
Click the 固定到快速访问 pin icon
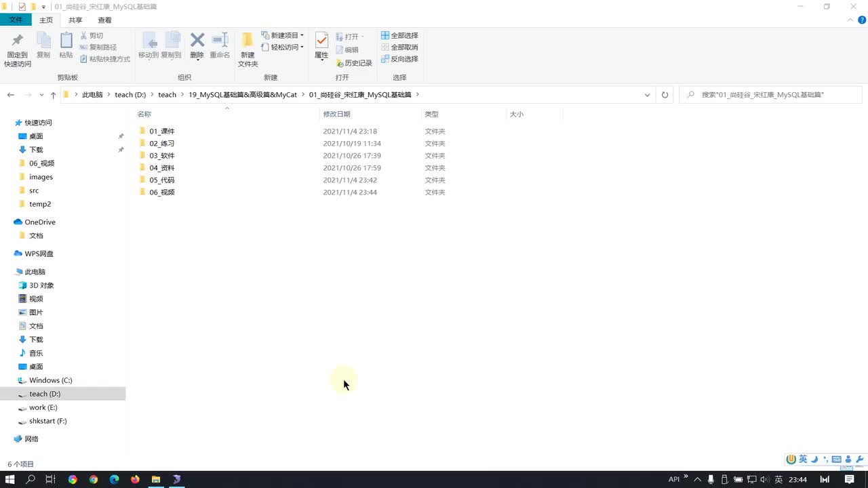pos(18,41)
